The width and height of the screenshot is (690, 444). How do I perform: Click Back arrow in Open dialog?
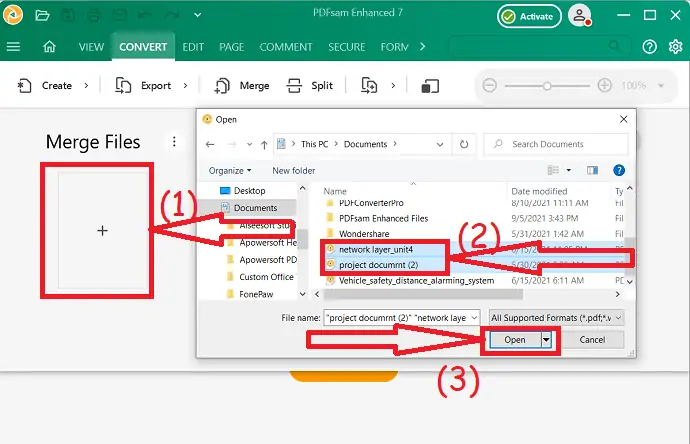[x=210, y=144]
